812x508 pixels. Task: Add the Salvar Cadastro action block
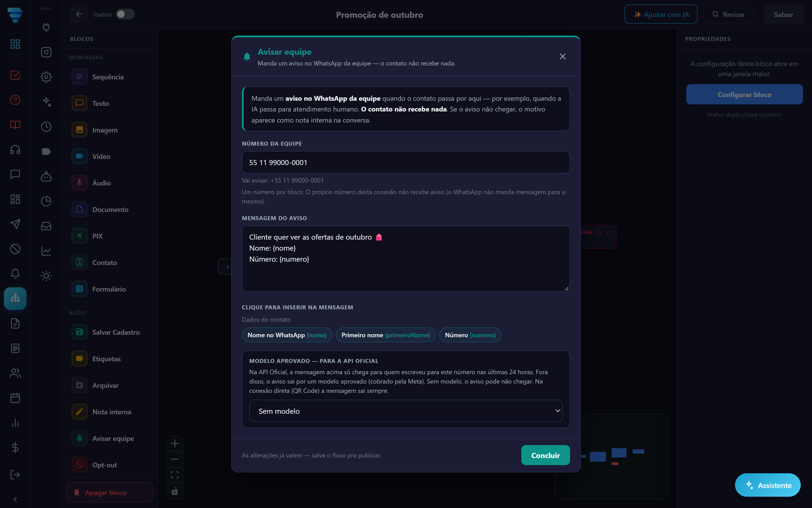(x=109, y=332)
